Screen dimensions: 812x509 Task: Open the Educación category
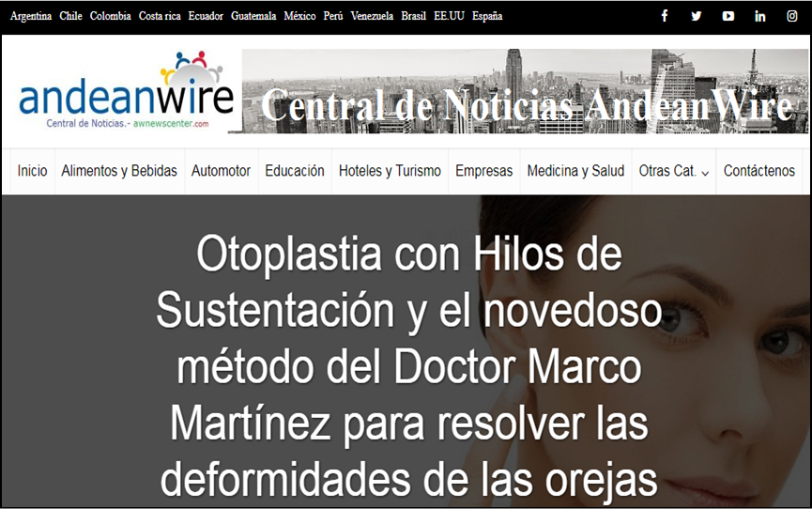pos(295,171)
